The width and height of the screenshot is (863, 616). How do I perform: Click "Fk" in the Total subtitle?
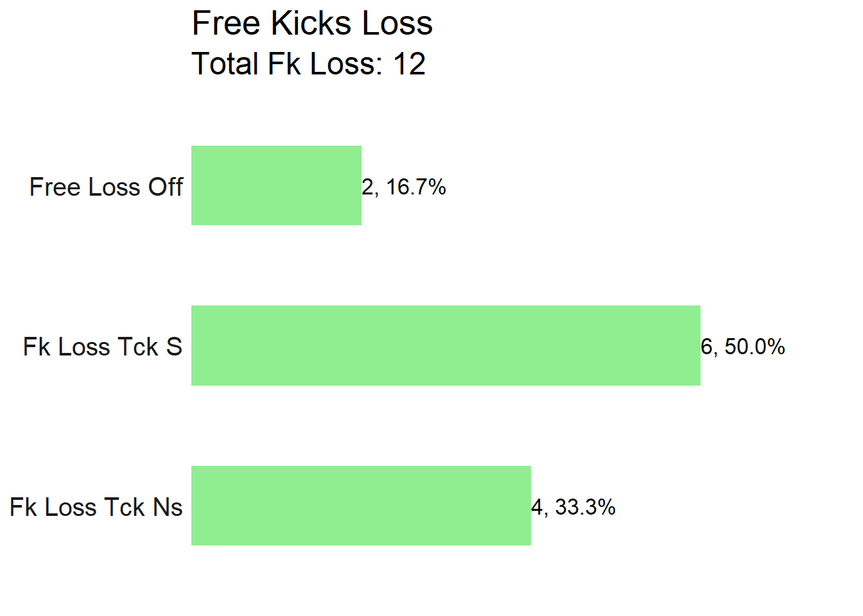point(283,64)
